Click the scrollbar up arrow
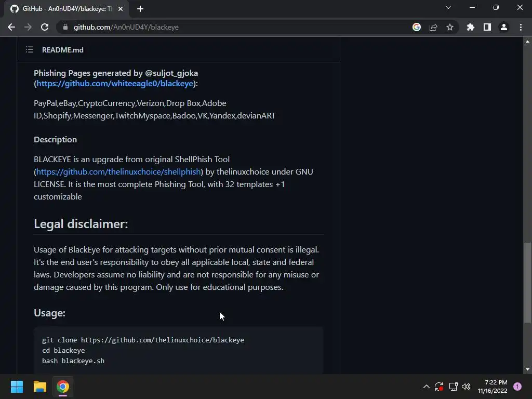Screen dimensions: 532x399 click(x=527, y=42)
